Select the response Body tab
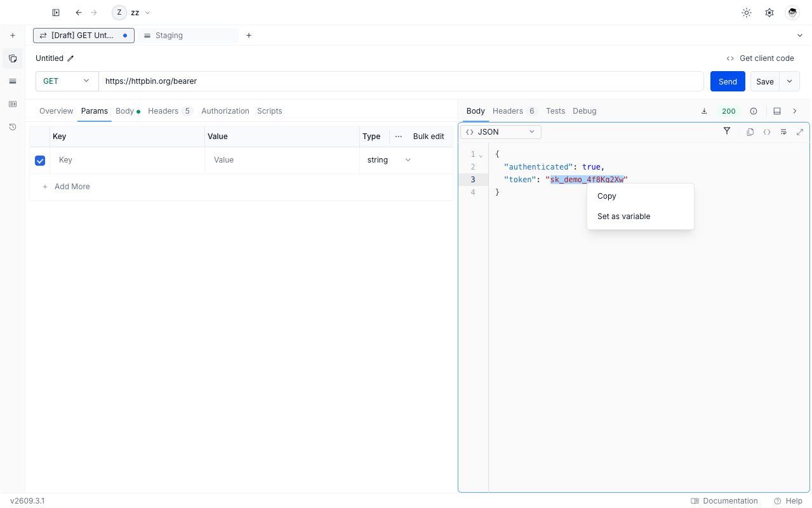Viewport: 812px width, 508px height. click(x=476, y=111)
